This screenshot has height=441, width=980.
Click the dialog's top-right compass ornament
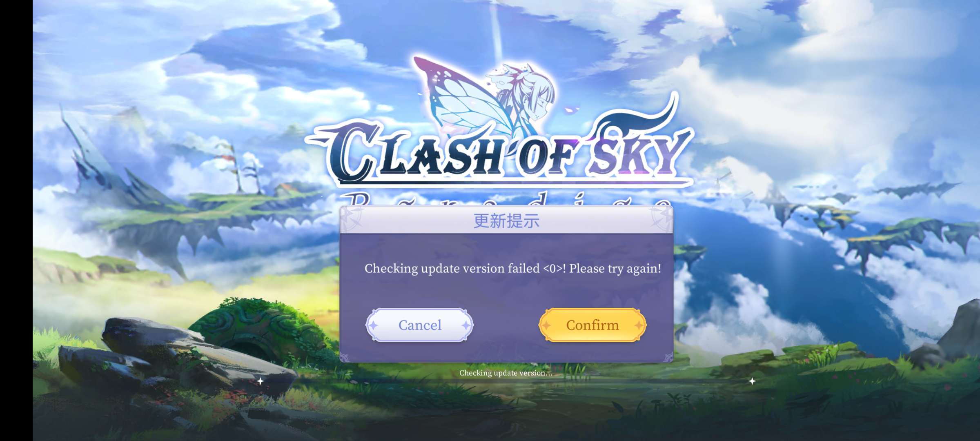pyautogui.click(x=661, y=218)
